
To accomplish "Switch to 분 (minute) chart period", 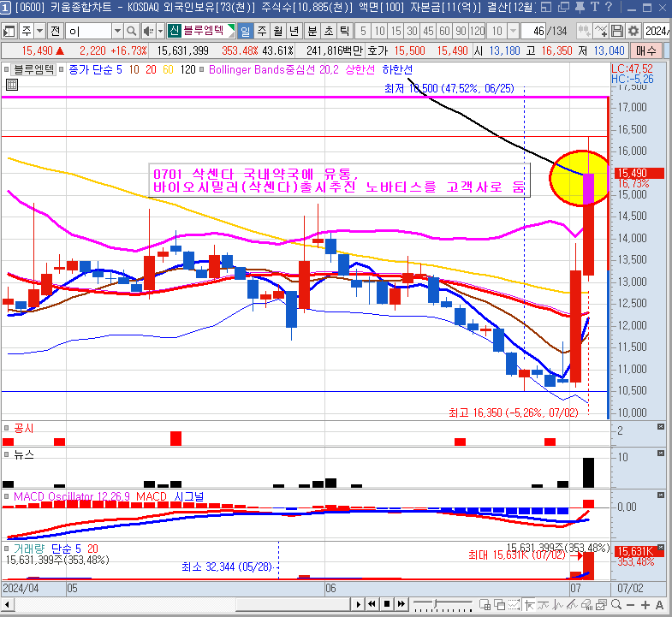I will click(x=312, y=31).
